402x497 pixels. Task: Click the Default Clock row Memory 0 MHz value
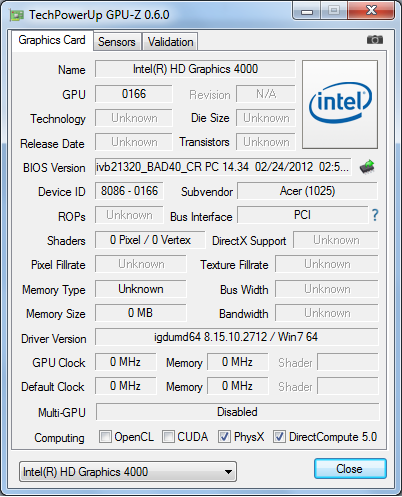pos(238,386)
